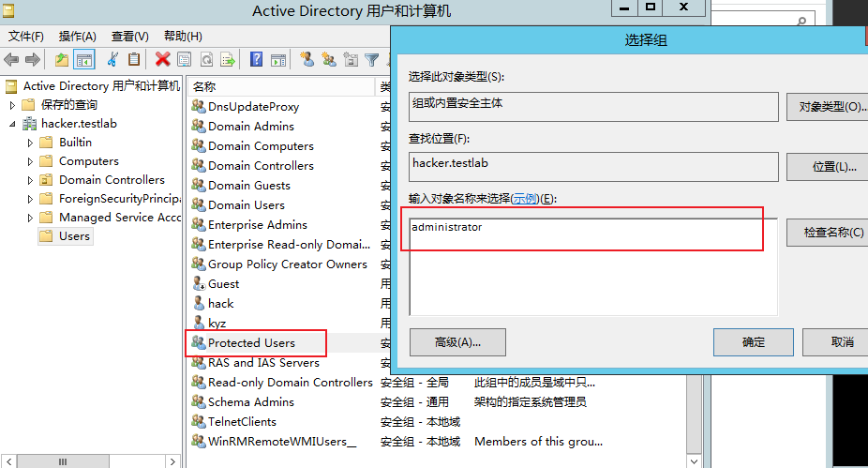
Task: Click the Paste clipboard icon
Action: coord(133,59)
